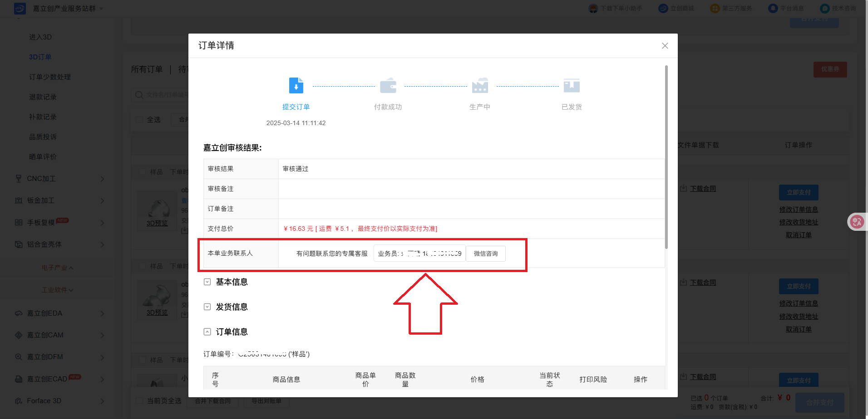
Task: Expand the 工业软件 group
Action: pos(58,290)
